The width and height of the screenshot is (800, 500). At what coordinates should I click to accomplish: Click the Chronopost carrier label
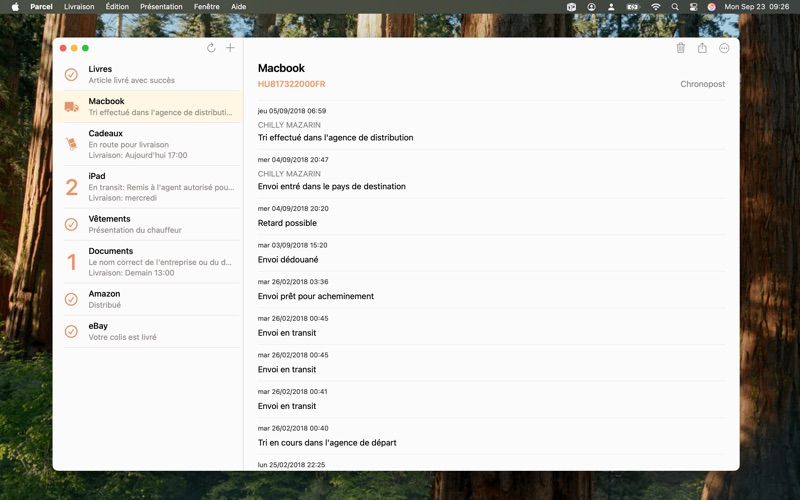coord(702,84)
